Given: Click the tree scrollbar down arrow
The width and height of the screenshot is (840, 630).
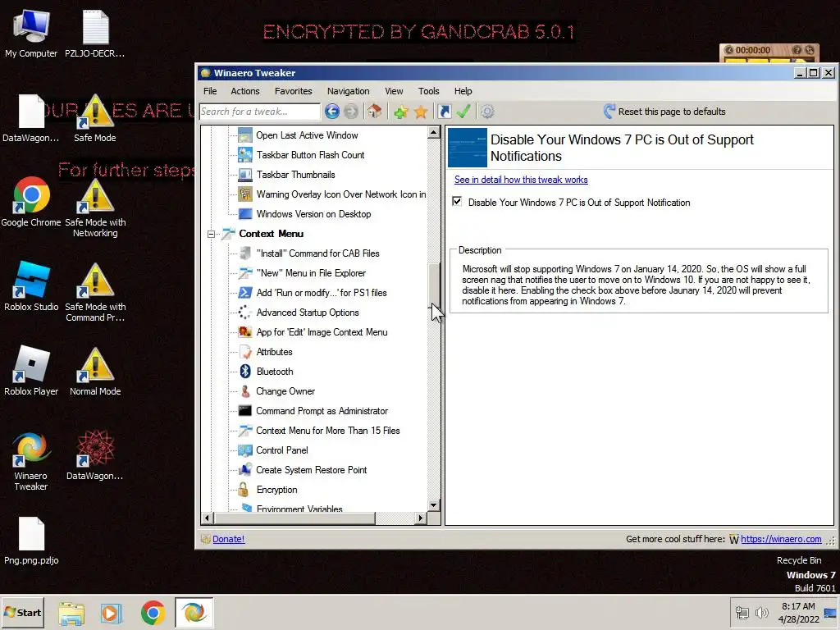Looking at the screenshot, I should click(433, 504).
